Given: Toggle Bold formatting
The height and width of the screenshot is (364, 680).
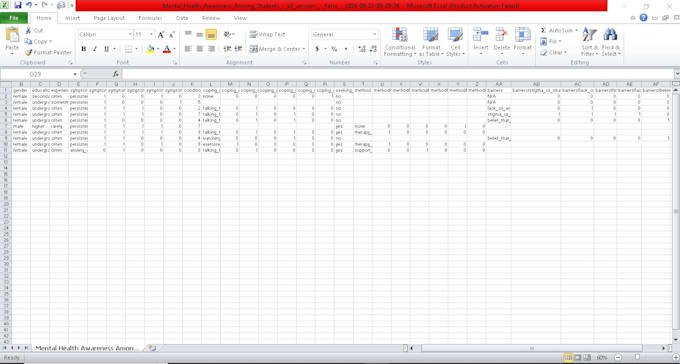Looking at the screenshot, I should [83, 49].
